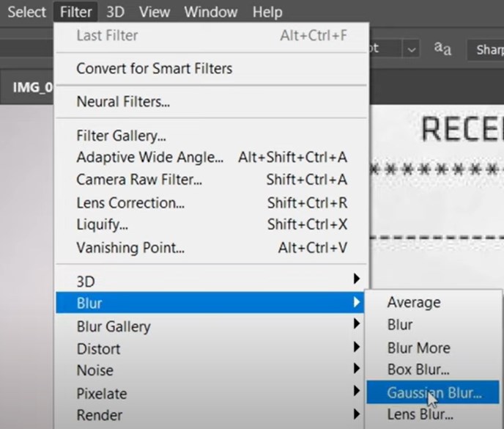Open Camera Raw Filter
The width and height of the screenshot is (504, 429).
click(x=138, y=180)
